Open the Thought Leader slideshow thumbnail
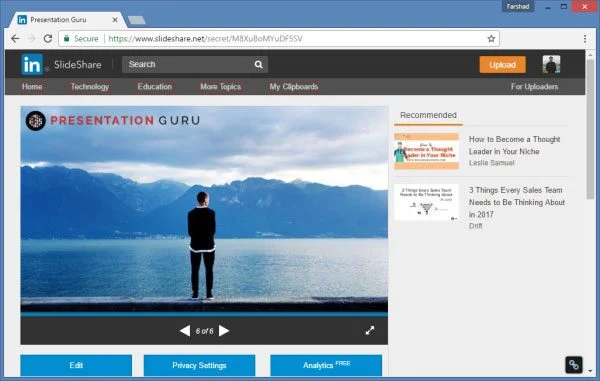600x381 pixels. click(x=426, y=151)
